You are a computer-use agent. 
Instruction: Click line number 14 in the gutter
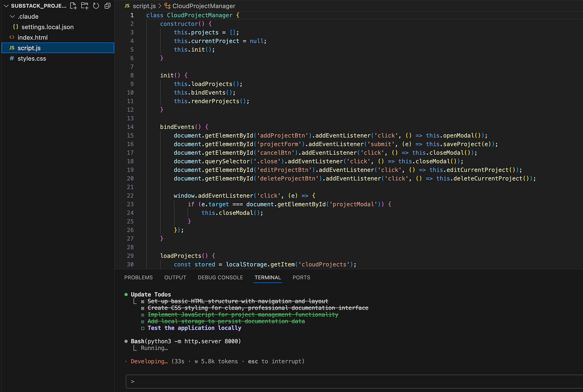(131, 127)
